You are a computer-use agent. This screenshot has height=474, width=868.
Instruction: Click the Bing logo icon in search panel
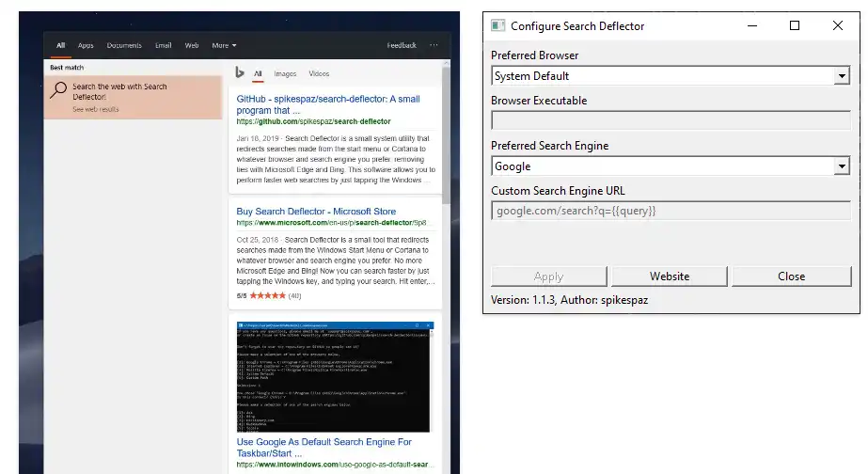[240, 72]
